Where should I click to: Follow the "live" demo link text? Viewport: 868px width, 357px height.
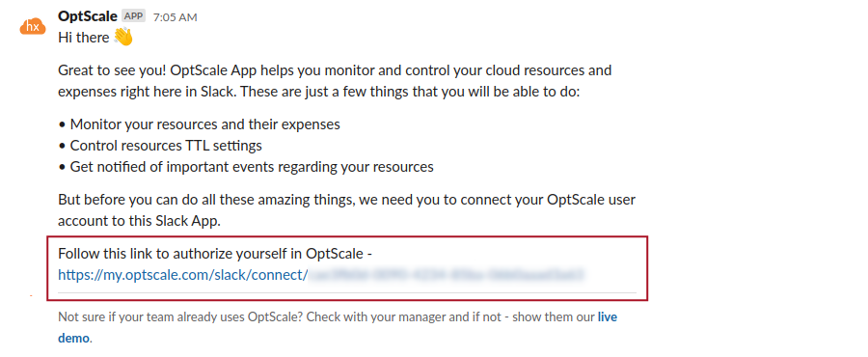tap(608, 317)
